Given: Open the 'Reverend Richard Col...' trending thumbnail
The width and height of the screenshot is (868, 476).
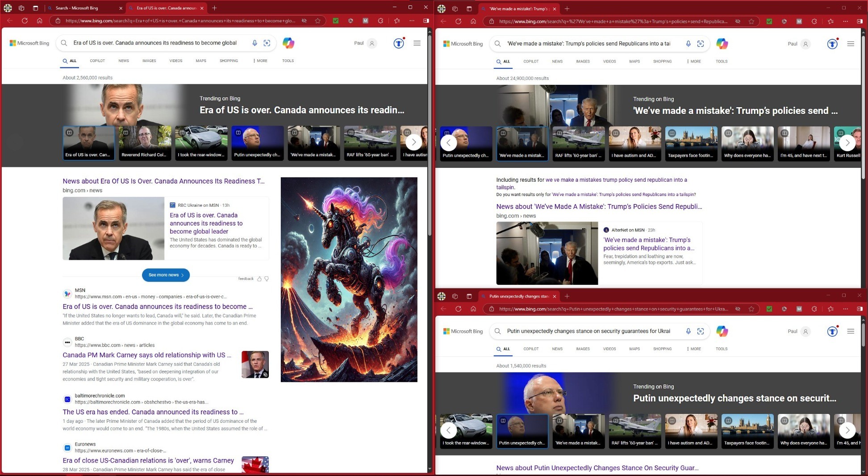Looking at the screenshot, I should point(145,143).
